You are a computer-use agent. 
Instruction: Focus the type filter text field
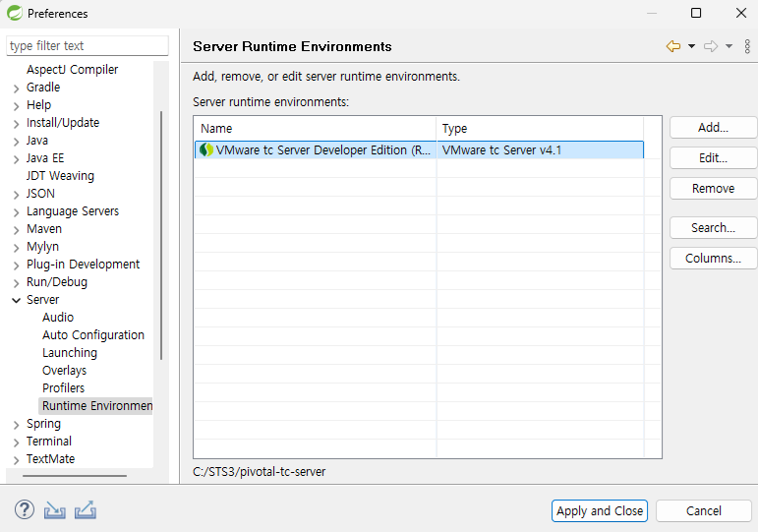(x=87, y=46)
